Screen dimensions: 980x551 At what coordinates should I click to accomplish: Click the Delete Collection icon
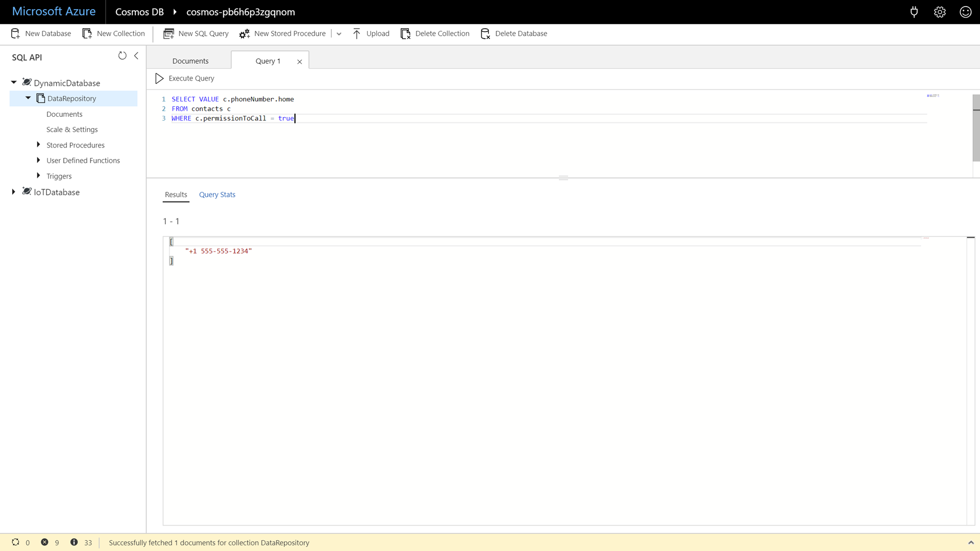tap(405, 34)
